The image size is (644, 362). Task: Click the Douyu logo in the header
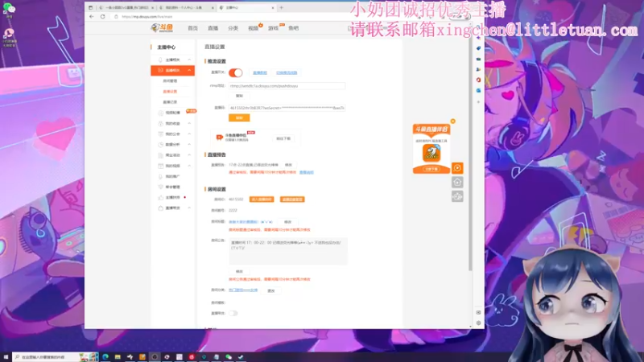(x=162, y=28)
